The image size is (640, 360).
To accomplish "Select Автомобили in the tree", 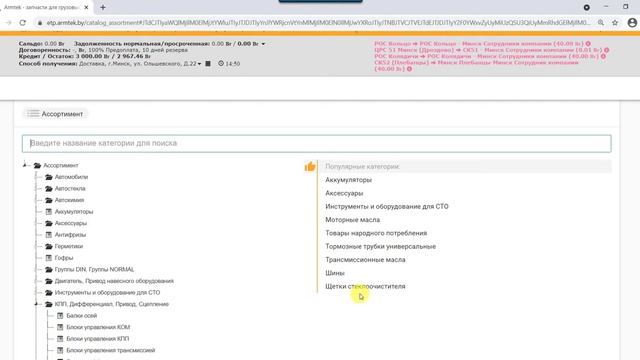I will click(71, 177).
